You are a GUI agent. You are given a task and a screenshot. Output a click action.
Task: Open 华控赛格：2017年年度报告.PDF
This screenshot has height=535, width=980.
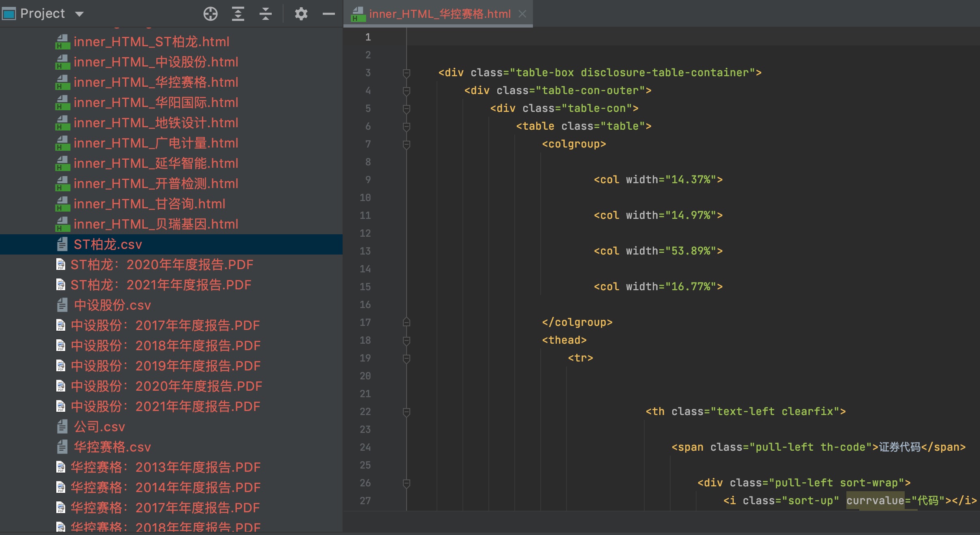coord(165,508)
